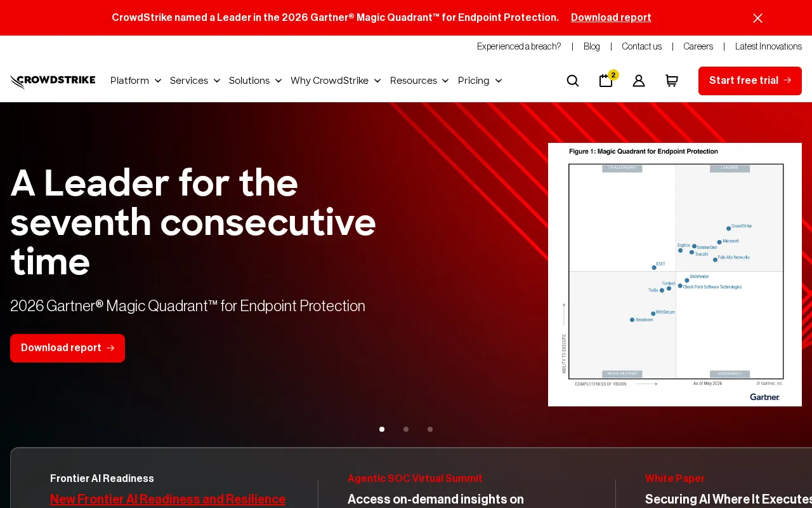Open the Blog link
This screenshot has width=812, height=508.
pyautogui.click(x=592, y=46)
